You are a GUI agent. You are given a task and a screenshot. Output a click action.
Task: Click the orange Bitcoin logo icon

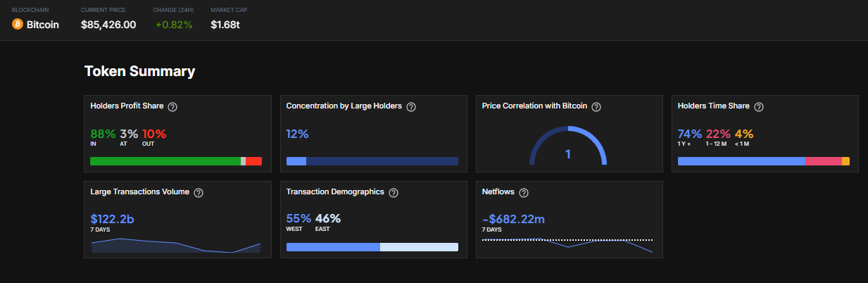coord(18,25)
